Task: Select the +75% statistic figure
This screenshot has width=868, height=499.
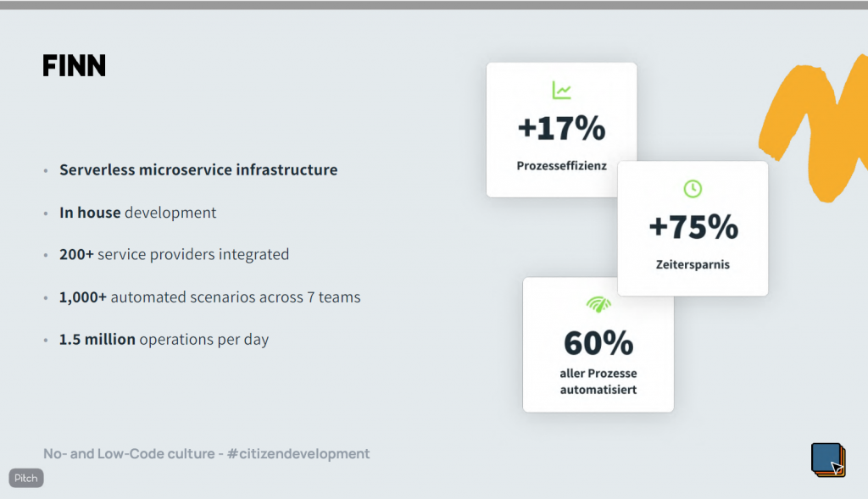Action: 693,227
